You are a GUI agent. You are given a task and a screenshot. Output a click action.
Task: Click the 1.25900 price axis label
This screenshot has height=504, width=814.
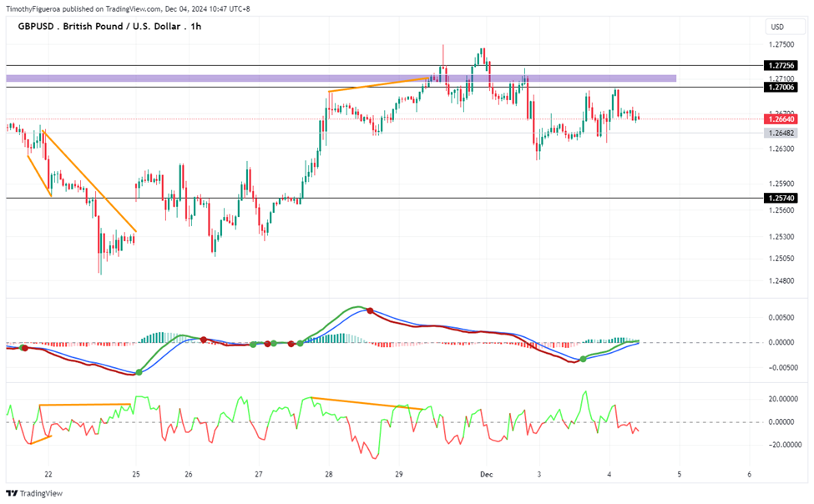(781, 184)
